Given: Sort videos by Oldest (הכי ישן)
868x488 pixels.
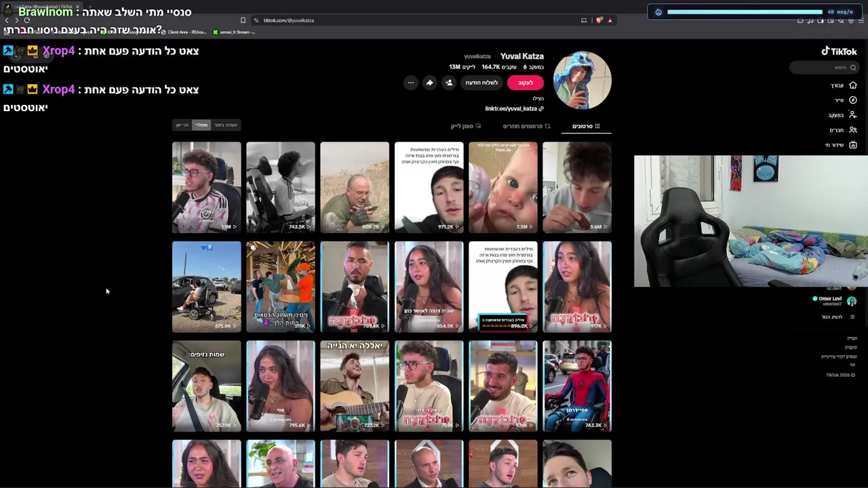Looking at the screenshot, I should pos(182,125).
